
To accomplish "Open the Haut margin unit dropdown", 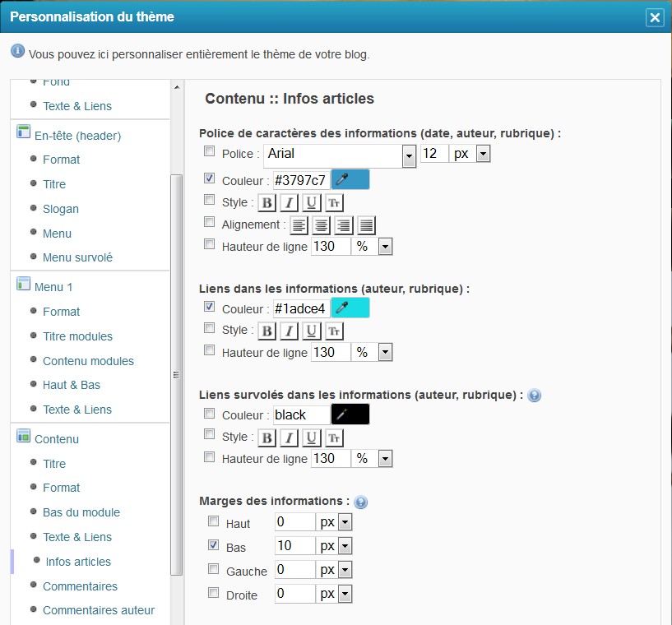I will point(345,522).
